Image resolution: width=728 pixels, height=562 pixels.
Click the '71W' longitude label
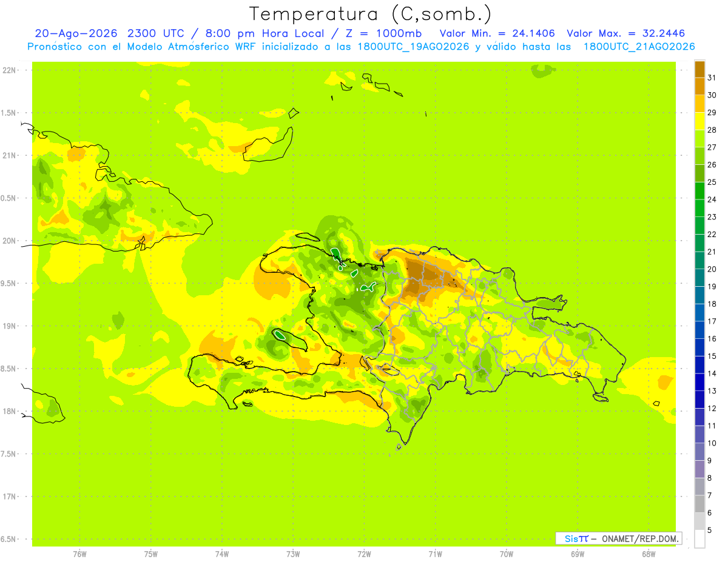tap(435, 554)
